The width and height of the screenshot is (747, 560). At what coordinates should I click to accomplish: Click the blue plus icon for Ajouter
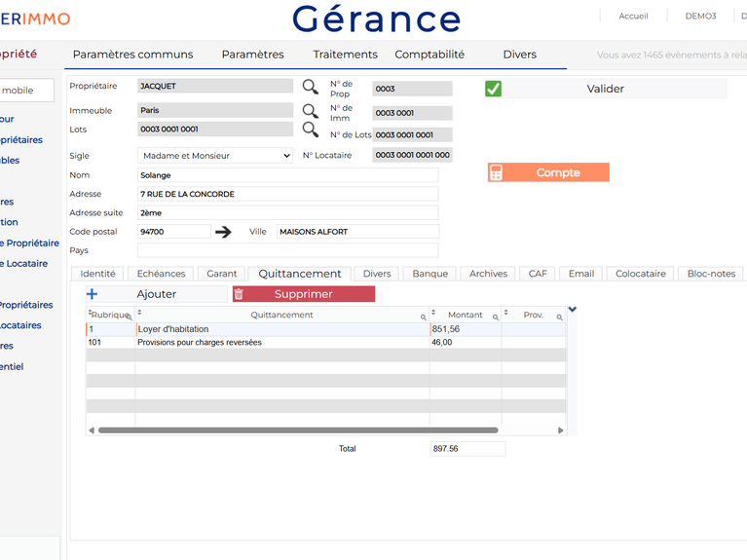click(x=92, y=294)
